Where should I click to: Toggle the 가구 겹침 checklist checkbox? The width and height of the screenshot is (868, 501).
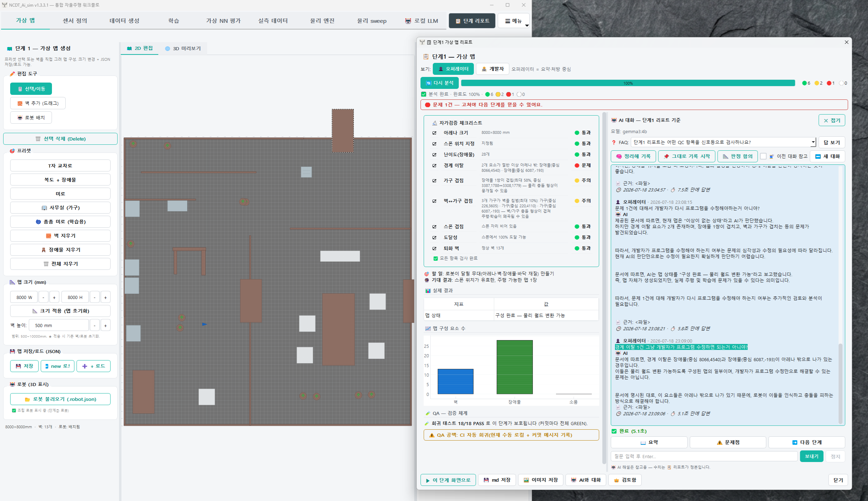pos(435,181)
